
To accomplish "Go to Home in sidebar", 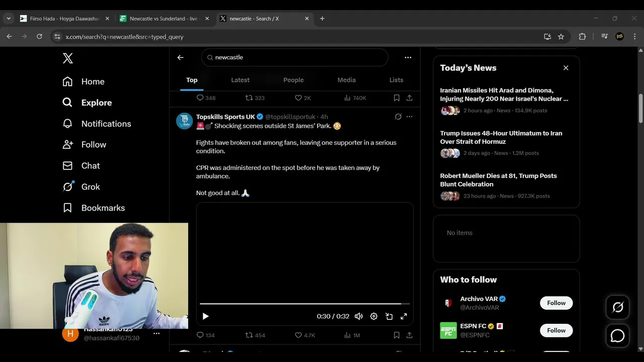I will click(x=84, y=81).
